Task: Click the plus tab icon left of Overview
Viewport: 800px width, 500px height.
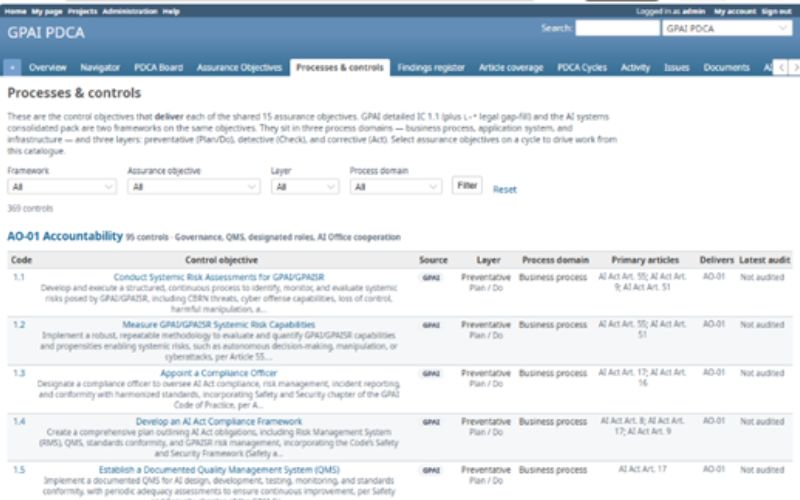Action: (12, 67)
